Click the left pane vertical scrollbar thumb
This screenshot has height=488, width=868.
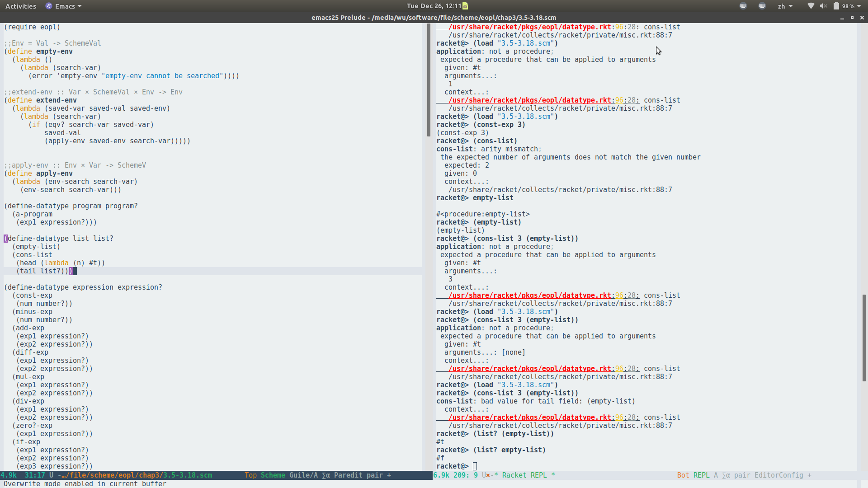tap(429, 80)
